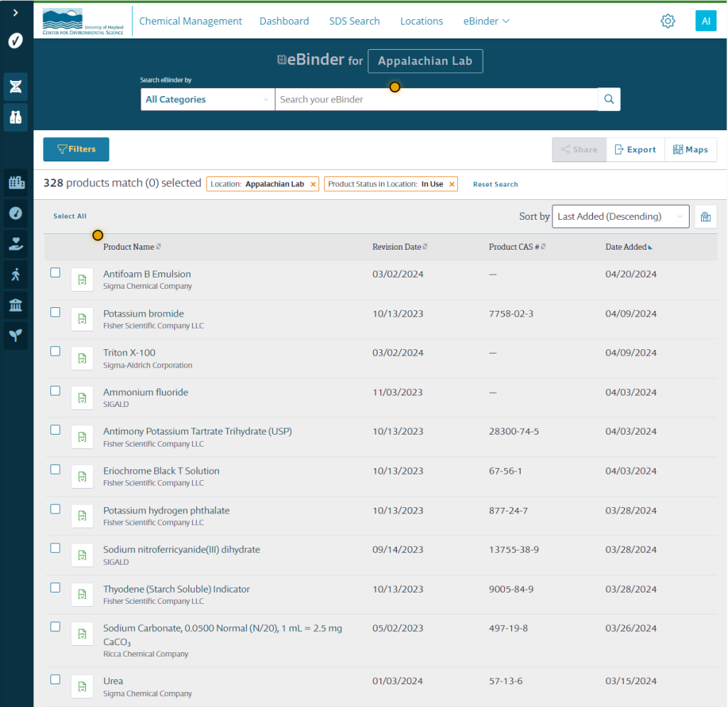Remove the Appalachian Lab location filter
This screenshot has height=707, width=728.
314,184
